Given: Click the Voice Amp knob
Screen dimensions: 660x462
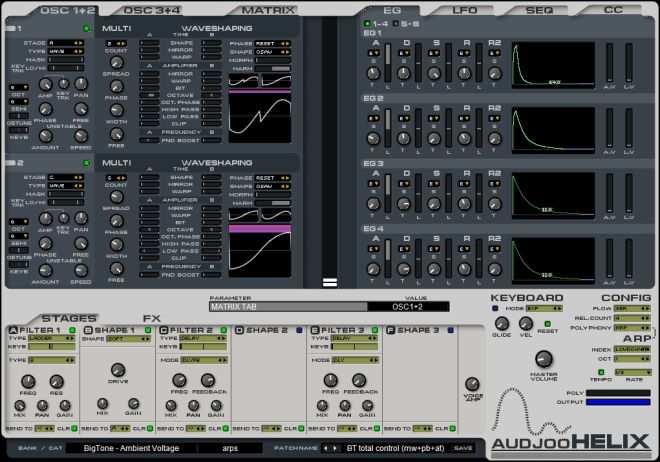Looking at the screenshot, I should (x=470, y=383).
